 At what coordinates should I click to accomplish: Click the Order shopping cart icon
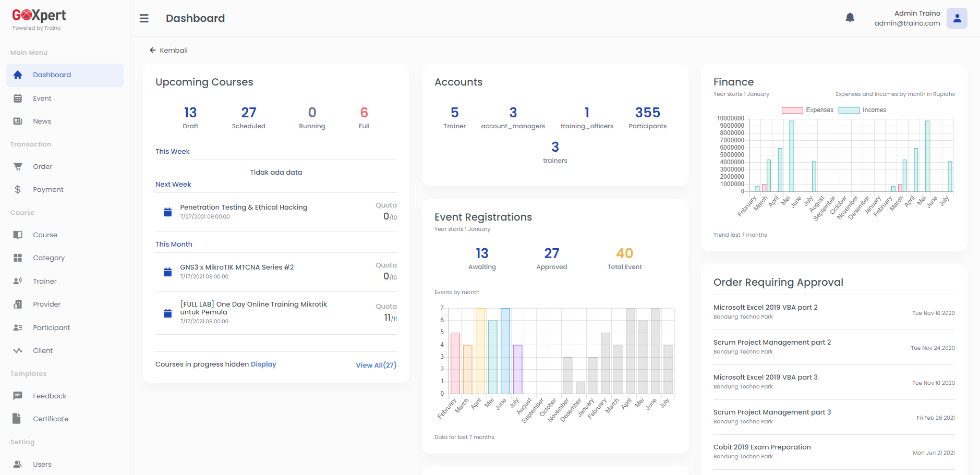click(18, 167)
